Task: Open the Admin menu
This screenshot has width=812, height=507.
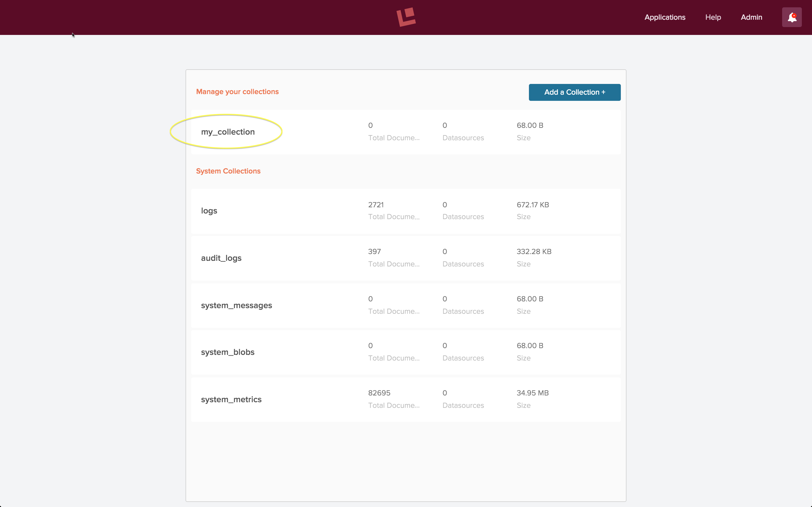Action: (x=751, y=17)
